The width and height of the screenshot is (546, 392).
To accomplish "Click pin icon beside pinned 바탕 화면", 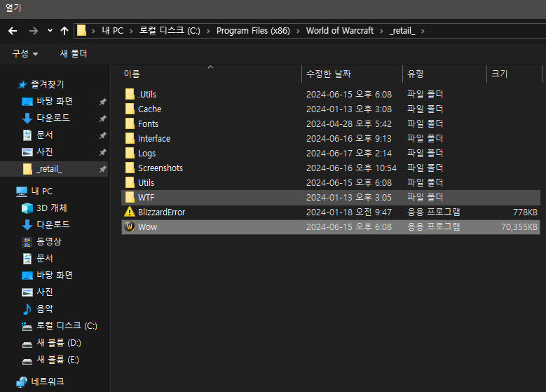I will [x=103, y=102].
